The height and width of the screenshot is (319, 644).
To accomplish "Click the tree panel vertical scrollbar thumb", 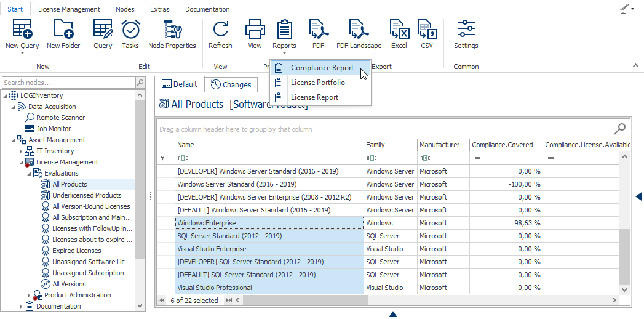I will click(140, 180).
